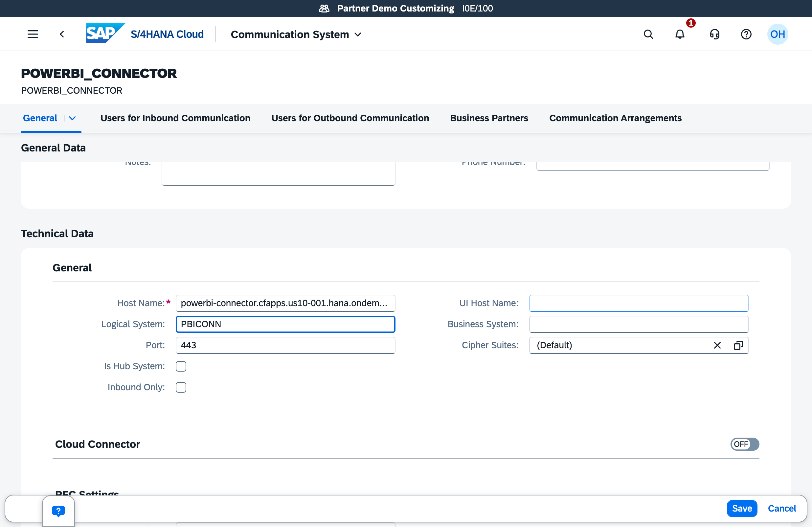
Task: Click the I0E/100 system identifier
Action: 477,8
